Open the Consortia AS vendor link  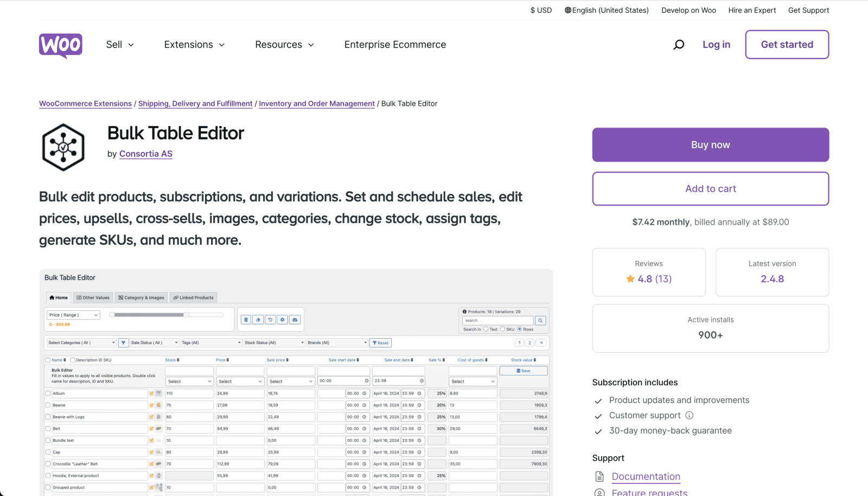click(x=146, y=154)
